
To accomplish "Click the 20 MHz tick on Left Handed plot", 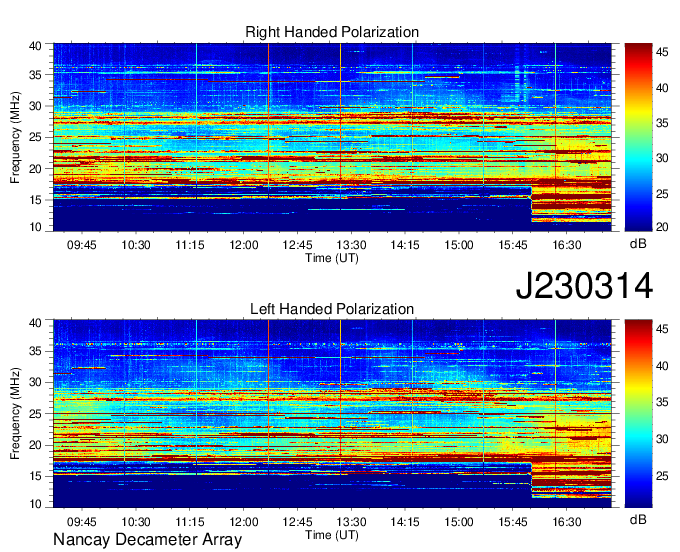I will click(x=35, y=445).
